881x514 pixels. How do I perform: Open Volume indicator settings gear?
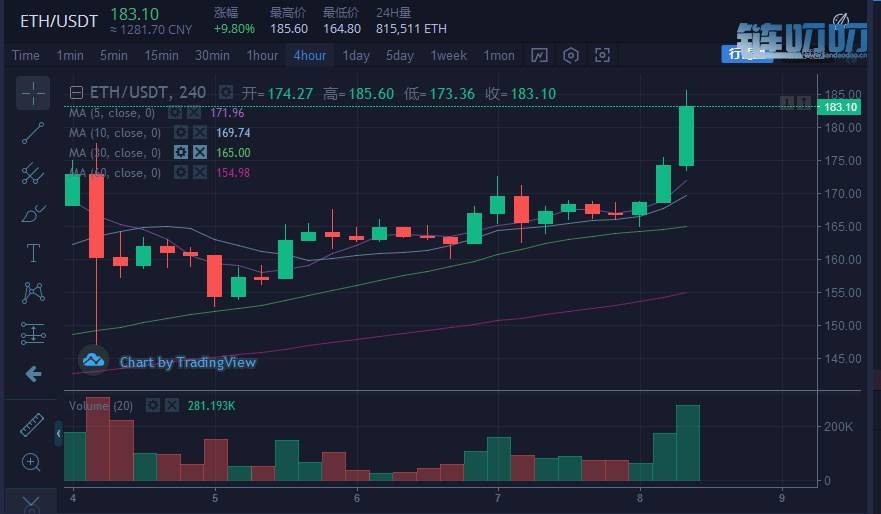click(153, 405)
